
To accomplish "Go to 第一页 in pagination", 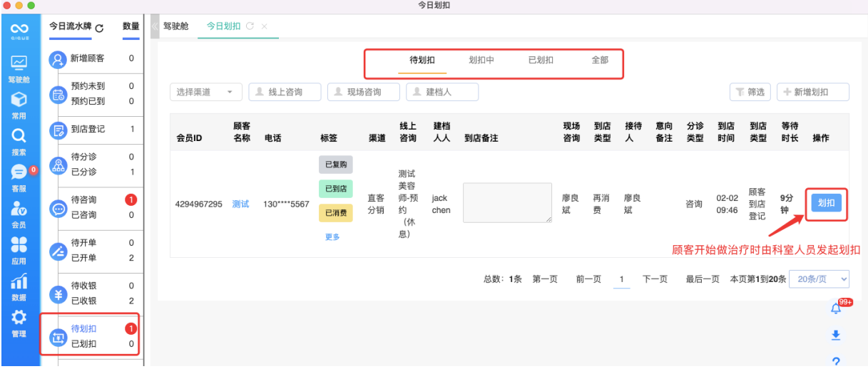I will (545, 279).
